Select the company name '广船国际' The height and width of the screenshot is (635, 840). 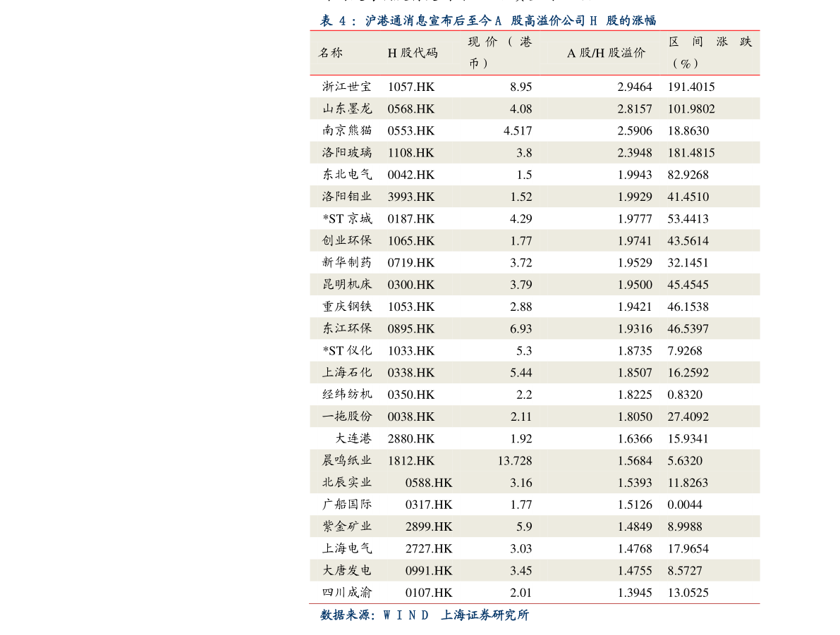click(x=346, y=505)
